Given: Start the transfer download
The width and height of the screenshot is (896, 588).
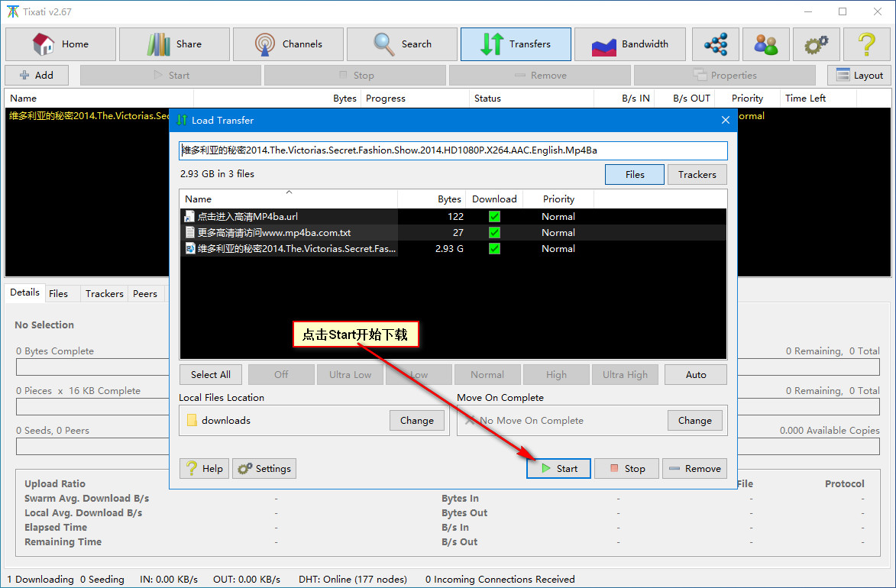Looking at the screenshot, I should click(558, 469).
